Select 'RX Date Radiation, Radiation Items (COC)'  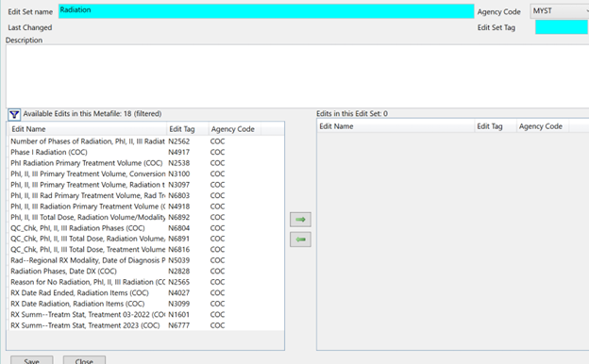[x=145, y=304]
